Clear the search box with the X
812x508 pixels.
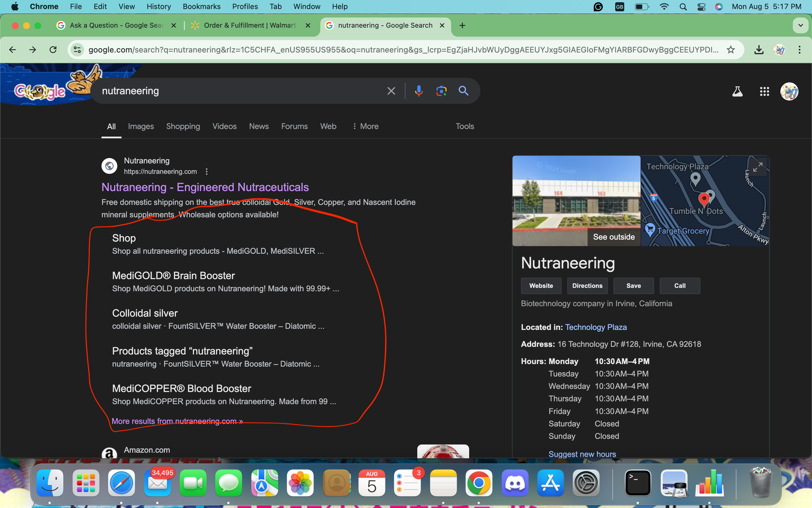pyautogui.click(x=391, y=91)
